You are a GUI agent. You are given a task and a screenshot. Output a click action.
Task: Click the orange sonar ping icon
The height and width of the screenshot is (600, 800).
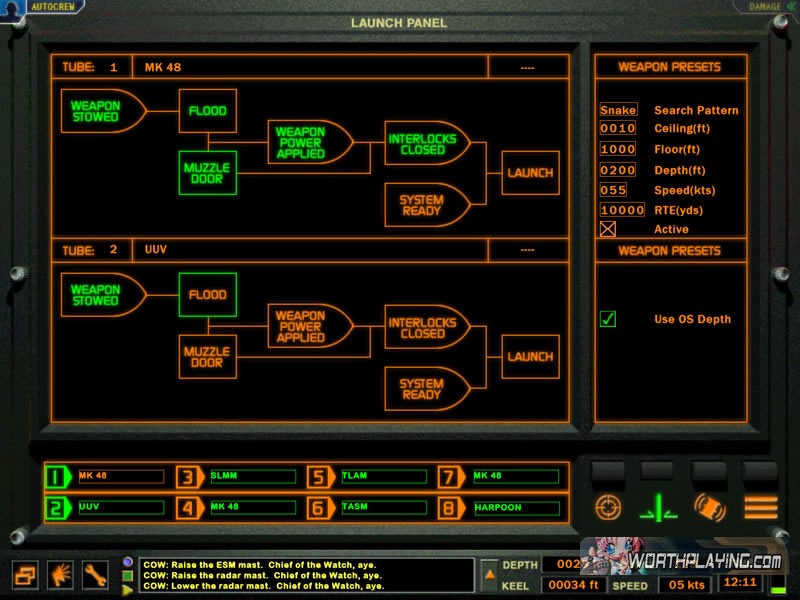[710, 507]
